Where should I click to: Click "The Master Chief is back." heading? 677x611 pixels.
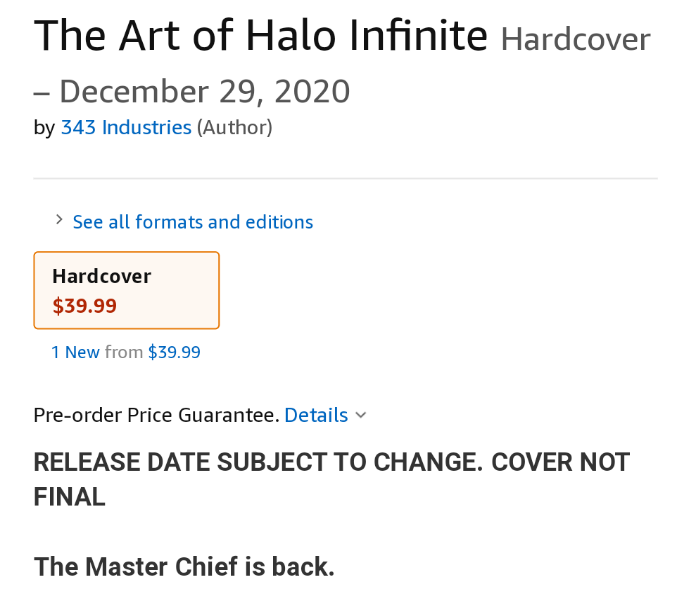coord(184,567)
